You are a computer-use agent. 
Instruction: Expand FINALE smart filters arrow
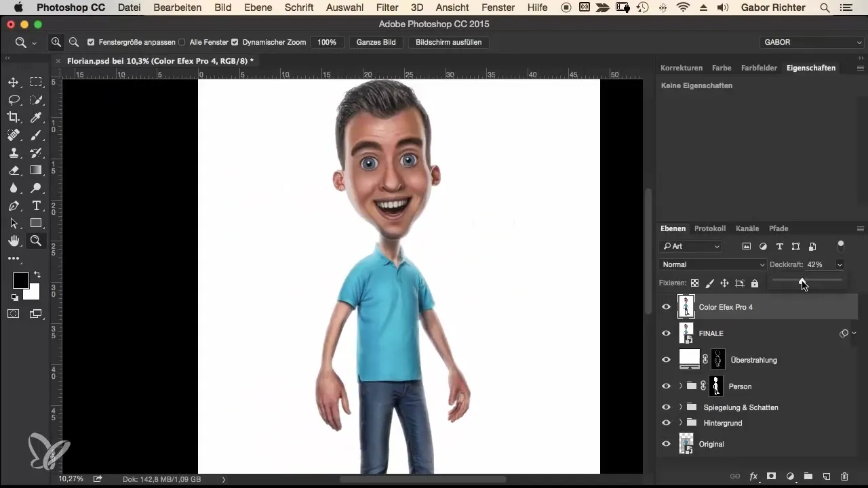click(x=854, y=333)
